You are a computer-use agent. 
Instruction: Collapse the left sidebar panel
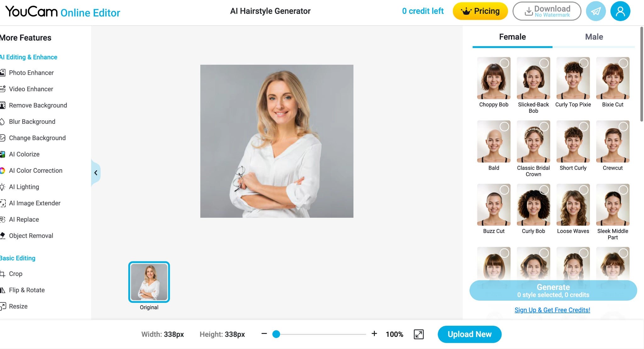(x=96, y=172)
